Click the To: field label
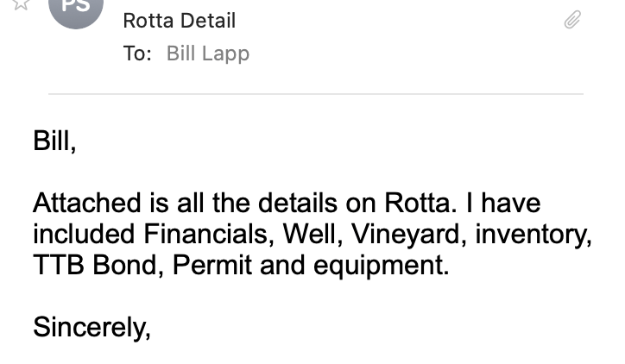The image size is (625, 364). point(137,53)
